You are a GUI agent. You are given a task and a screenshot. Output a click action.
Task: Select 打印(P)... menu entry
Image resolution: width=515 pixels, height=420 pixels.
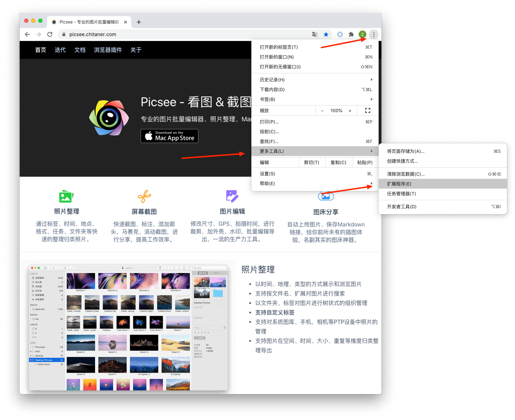click(x=315, y=122)
